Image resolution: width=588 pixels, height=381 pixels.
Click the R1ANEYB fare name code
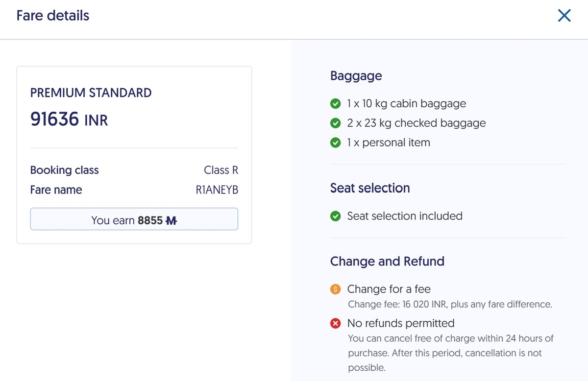pyautogui.click(x=217, y=190)
